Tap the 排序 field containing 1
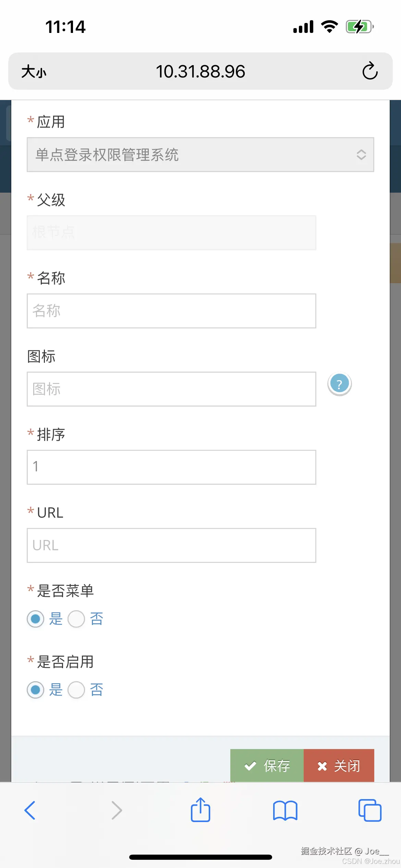This screenshot has width=401, height=868. pos(171,467)
